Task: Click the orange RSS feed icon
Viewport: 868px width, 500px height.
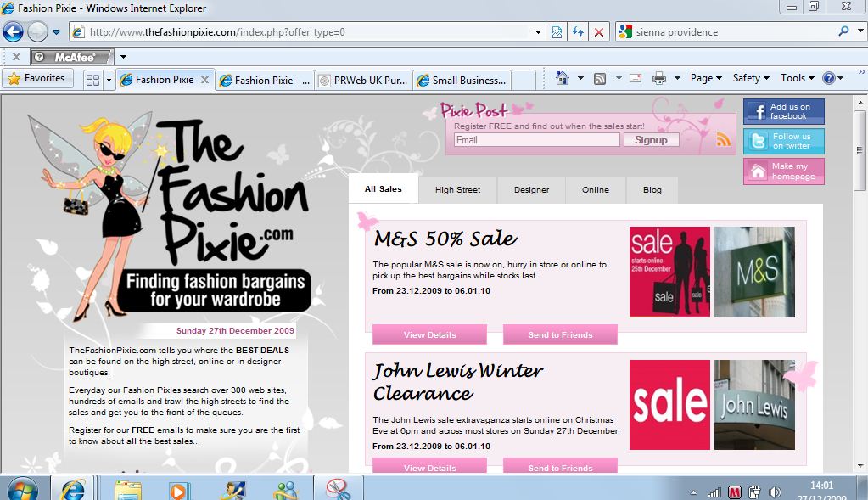Action: (x=724, y=139)
